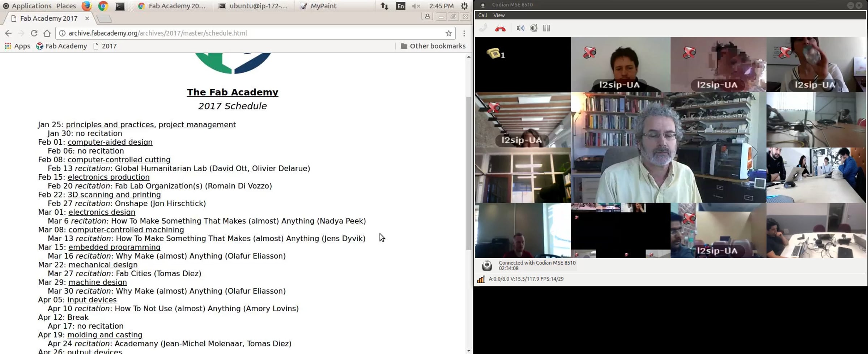Click the Codian MSE 8510 window title icon
The width and height of the screenshot is (868, 354).
[482, 5]
